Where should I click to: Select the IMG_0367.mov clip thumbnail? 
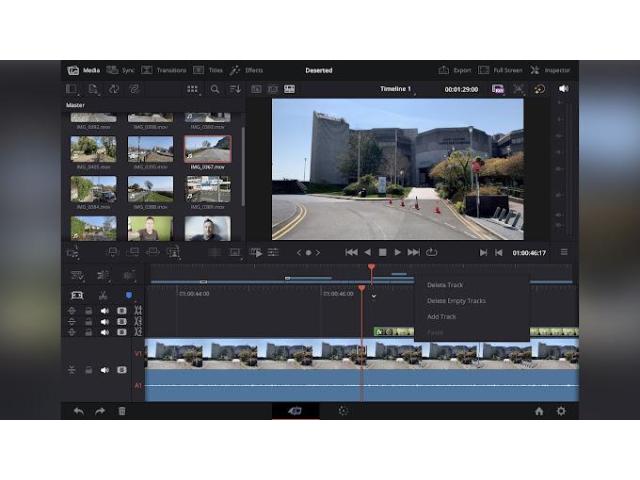point(207,149)
